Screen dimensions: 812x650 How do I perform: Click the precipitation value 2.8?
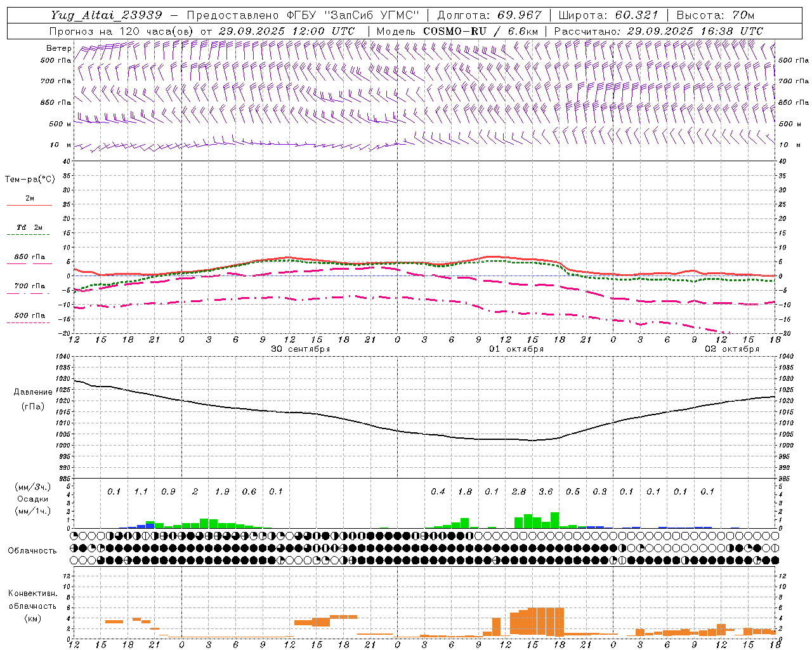click(519, 492)
